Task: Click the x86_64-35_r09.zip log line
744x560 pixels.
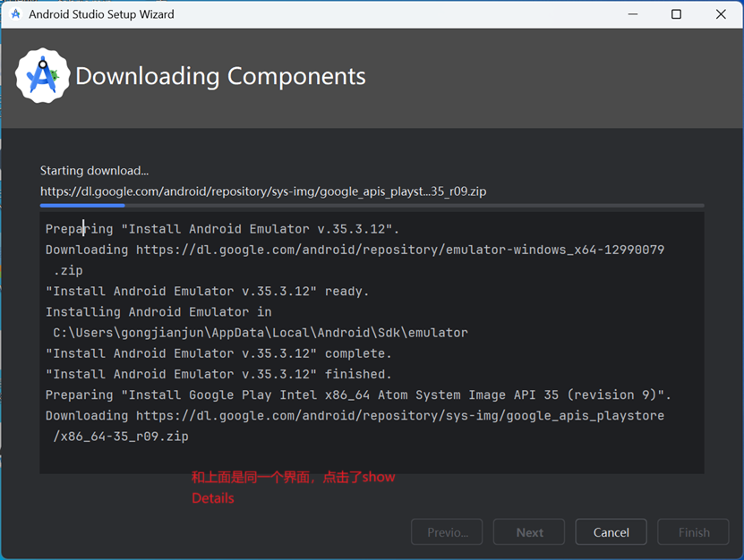Action: [x=121, y=437]
